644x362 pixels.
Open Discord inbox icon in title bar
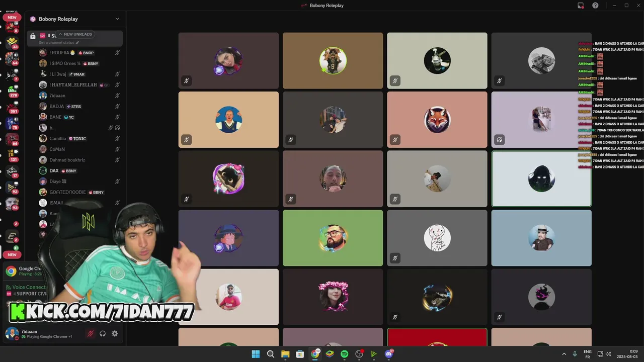pos(581,5)
